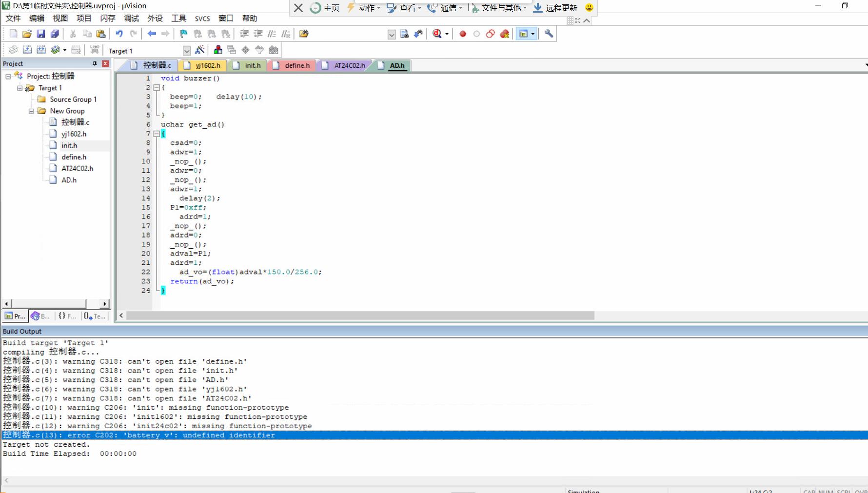Fold the buzzer function at line 2

point(157,87)
